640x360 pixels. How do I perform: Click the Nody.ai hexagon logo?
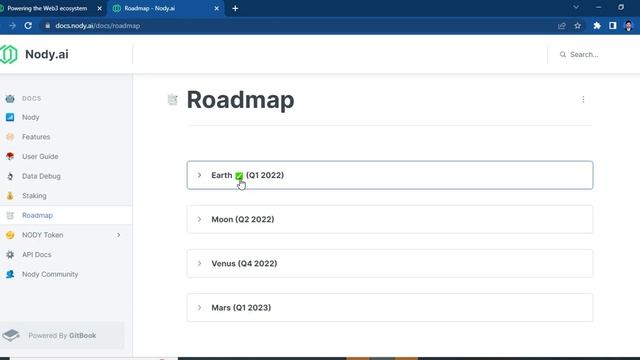[8, 54]
